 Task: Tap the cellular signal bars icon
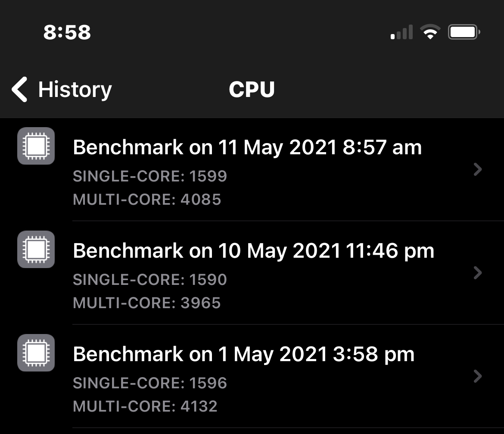point(401,32)
